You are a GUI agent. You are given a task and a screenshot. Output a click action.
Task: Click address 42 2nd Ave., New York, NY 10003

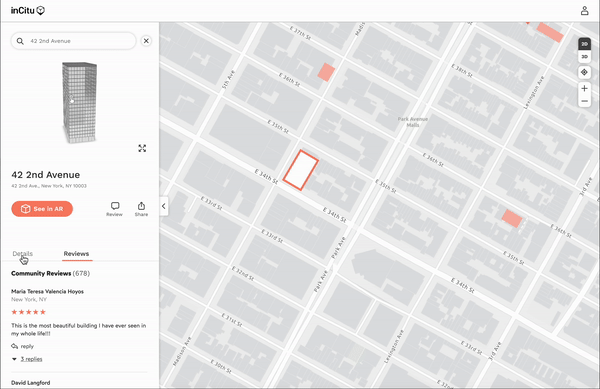(x=49, y=186)
